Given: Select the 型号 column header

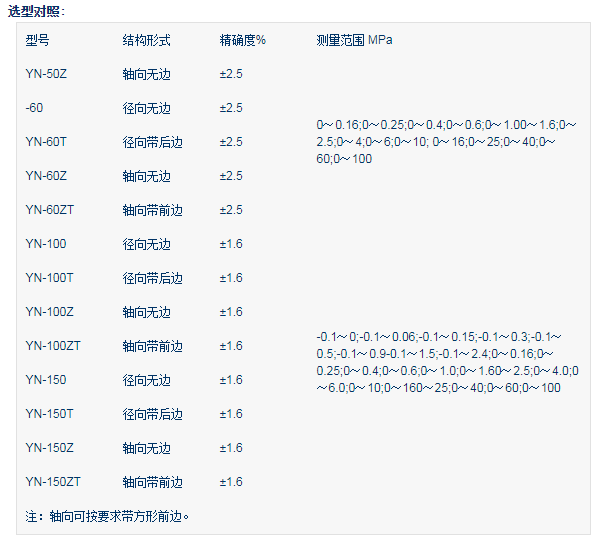Looking at the screenshot, I should [x=38, y=40].
